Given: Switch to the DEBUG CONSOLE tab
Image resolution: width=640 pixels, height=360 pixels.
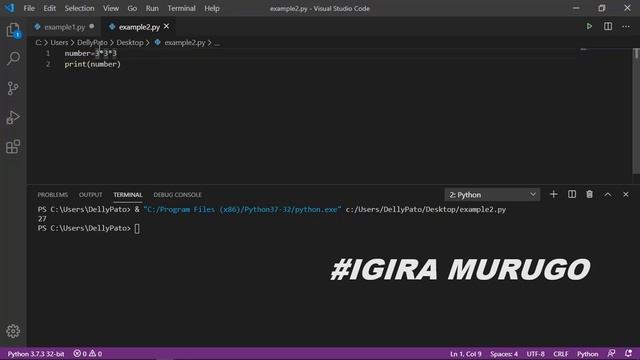Looking at the screenshot, I should (178, 195).
